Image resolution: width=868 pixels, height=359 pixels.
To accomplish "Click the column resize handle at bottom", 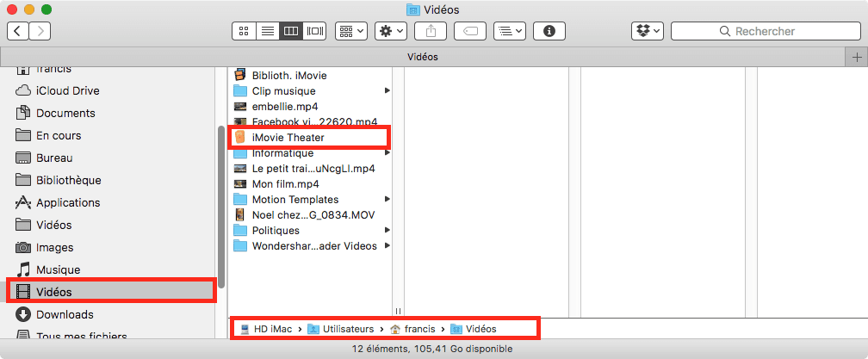I will [x=398, y=312].
